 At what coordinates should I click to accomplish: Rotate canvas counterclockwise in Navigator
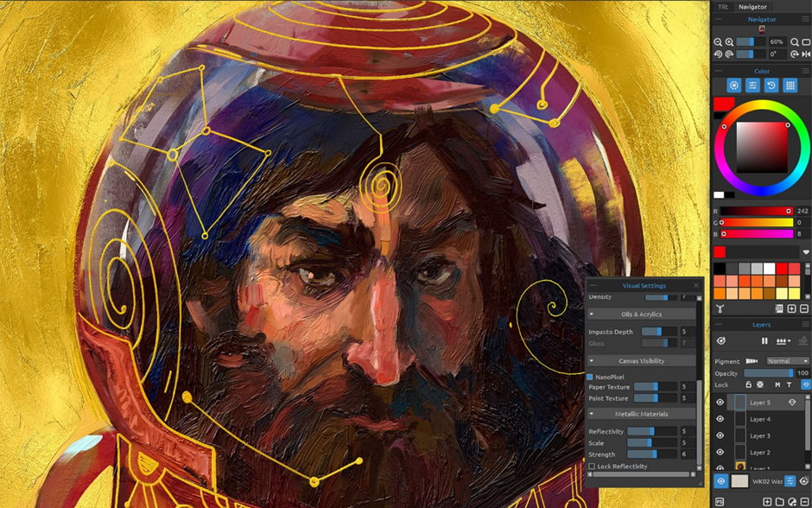coord(718,54)
